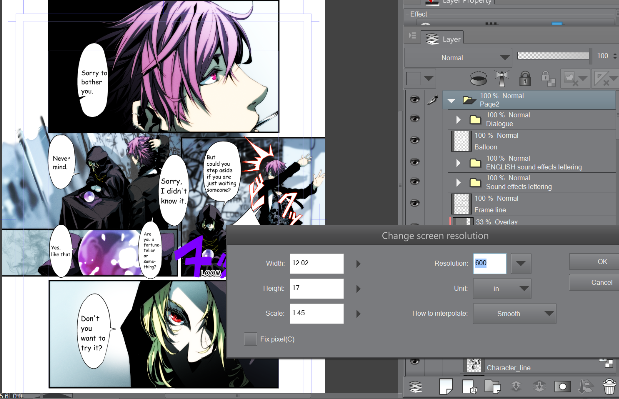619x399 pixels.
Task: Select the Balloon layer thumbnail
Action: point(461,141)
